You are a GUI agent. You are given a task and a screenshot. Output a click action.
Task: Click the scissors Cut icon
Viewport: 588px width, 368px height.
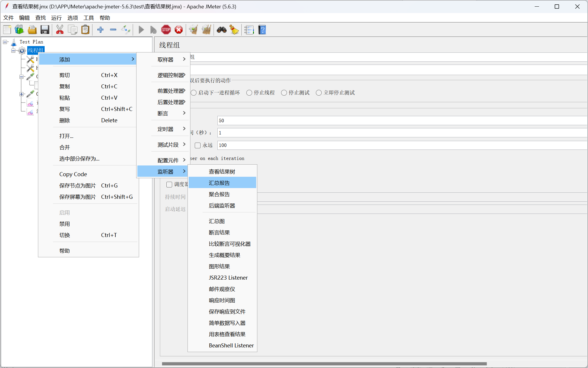click(x=60, y=30)
